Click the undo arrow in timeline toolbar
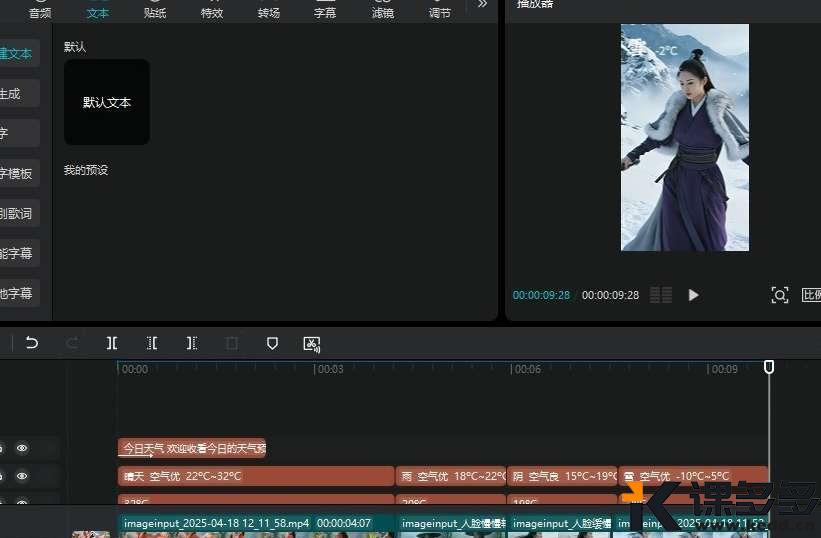Image resolution: width=821 pixels, height=538 pixels. (32, 343)
